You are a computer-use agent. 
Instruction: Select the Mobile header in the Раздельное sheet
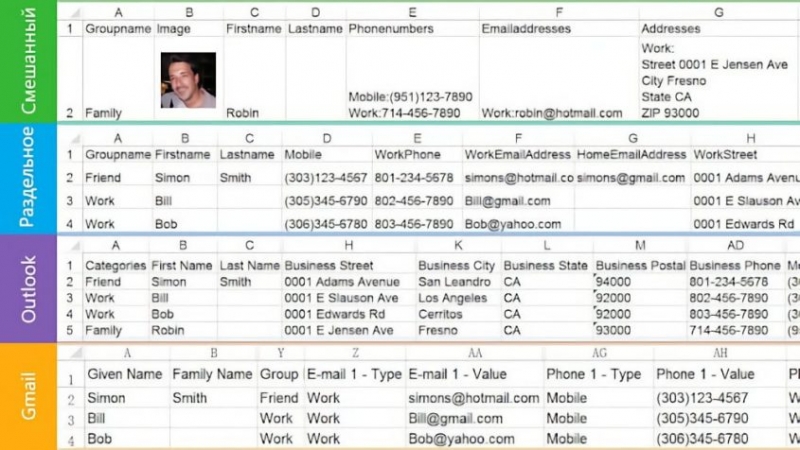(x=327, y=155)
